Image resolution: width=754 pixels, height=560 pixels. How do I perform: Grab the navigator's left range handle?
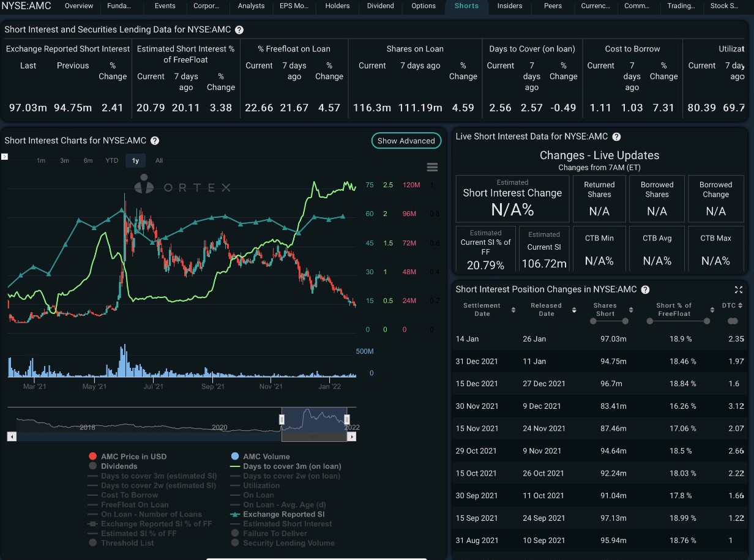[x=282, y=419]
